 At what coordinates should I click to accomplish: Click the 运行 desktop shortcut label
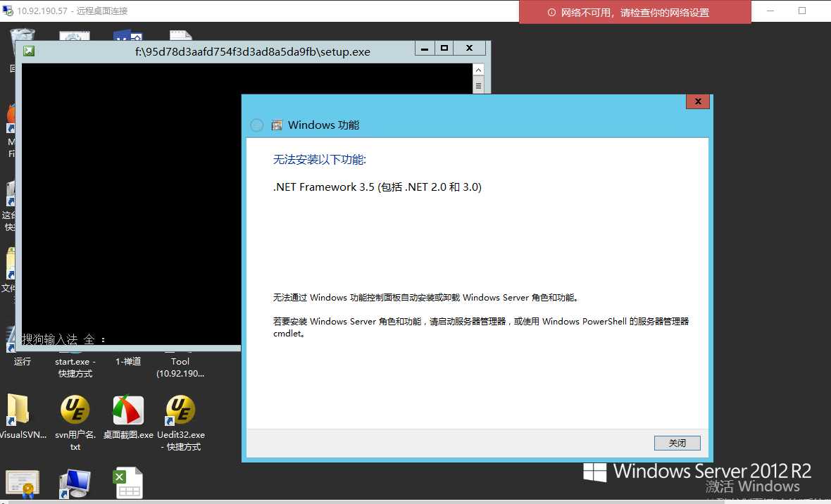click(23, 361)
